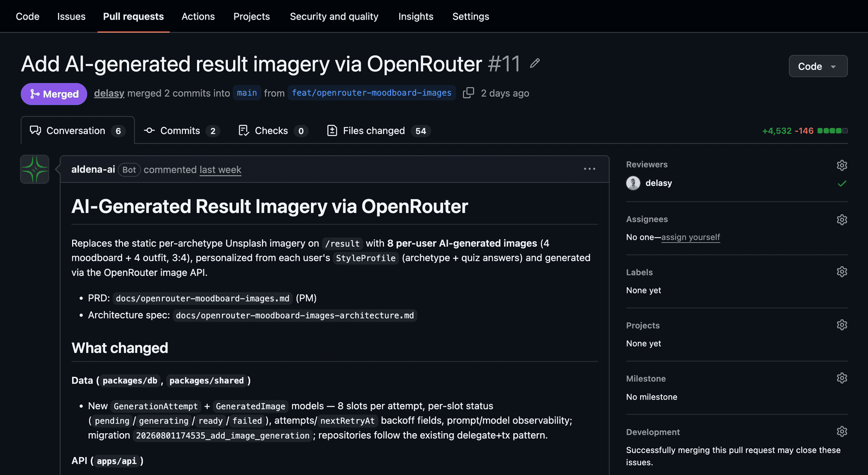
Task: Open the Code dropdown button
Action: pyautogui.click(x=818, y=66)
